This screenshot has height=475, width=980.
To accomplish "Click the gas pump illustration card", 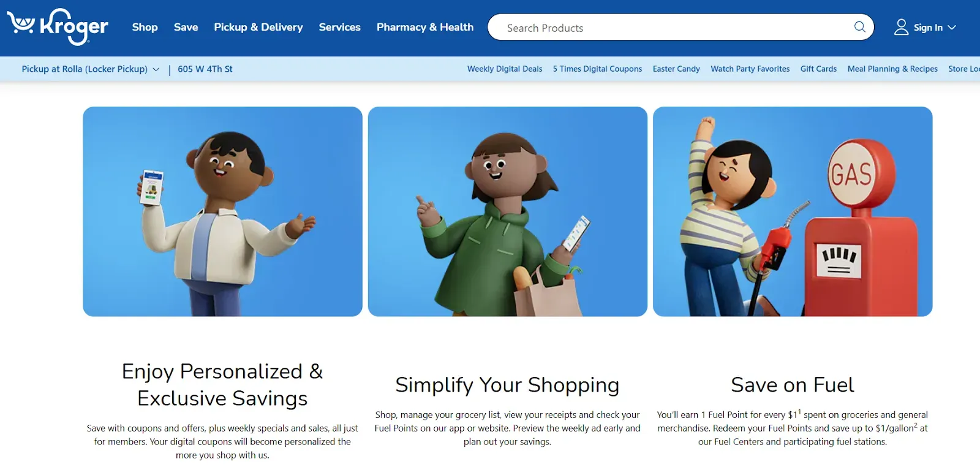I will click(x=793, y=211).
